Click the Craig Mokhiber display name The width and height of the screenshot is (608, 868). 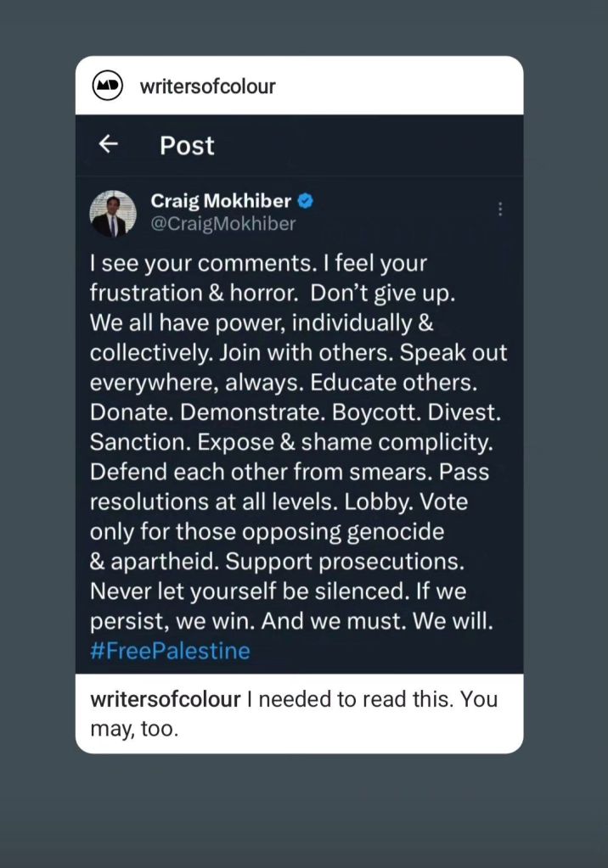221,201
